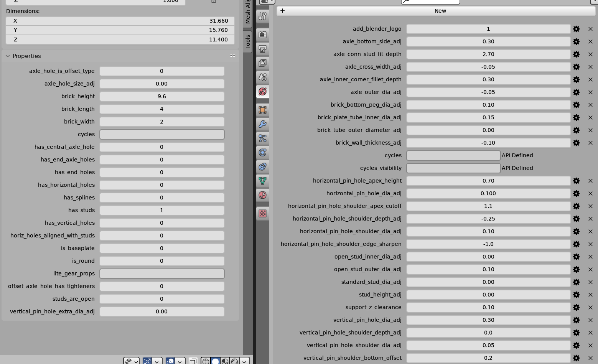
Task: Remove the brick_wall_thickness_adj property
Action: [x=590, y=143]
